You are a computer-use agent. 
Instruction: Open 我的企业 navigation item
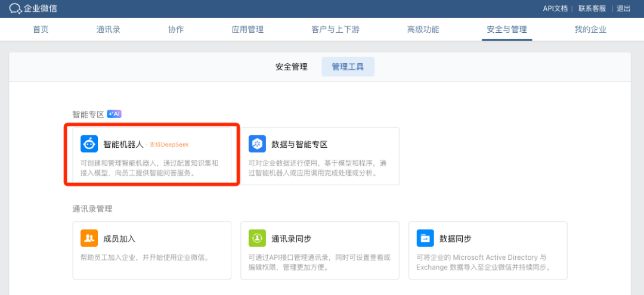[x=590, y=30]
